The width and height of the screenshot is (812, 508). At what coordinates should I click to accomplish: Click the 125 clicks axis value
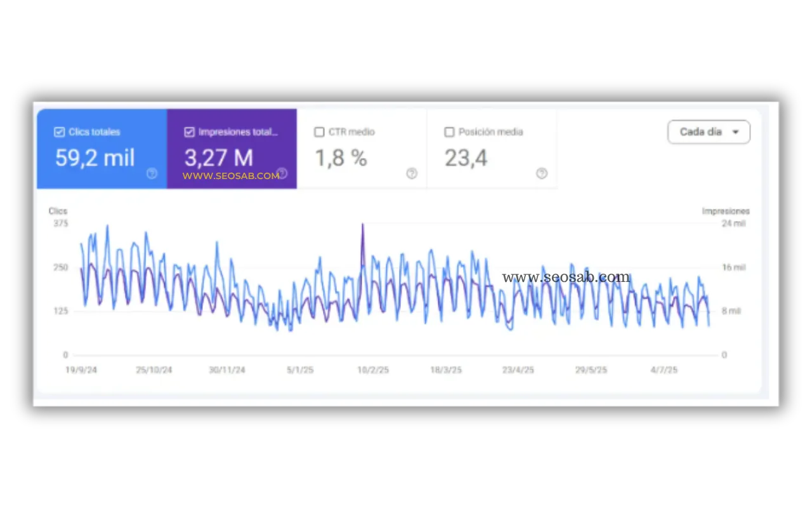61,311
